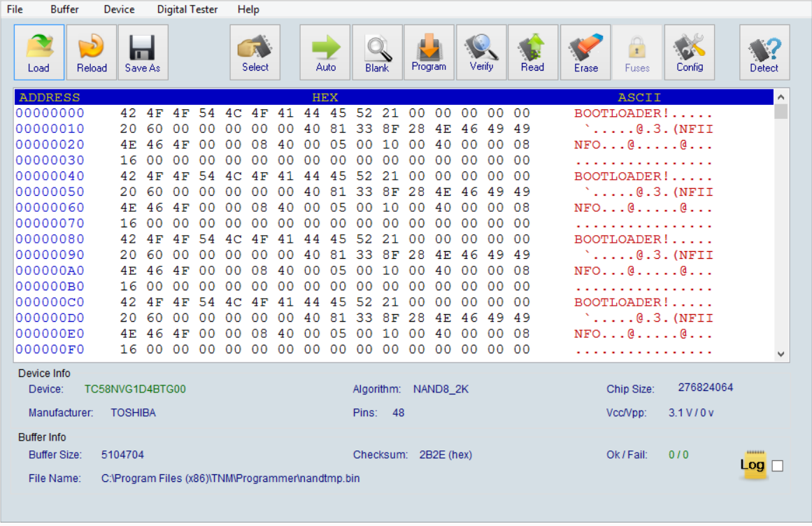Open the Select device tool
The image size is (812, 526).
255,52
